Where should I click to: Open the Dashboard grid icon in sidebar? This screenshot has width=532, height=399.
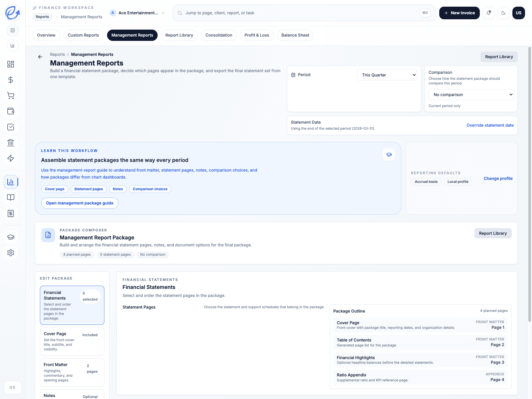tap(11, 64)
